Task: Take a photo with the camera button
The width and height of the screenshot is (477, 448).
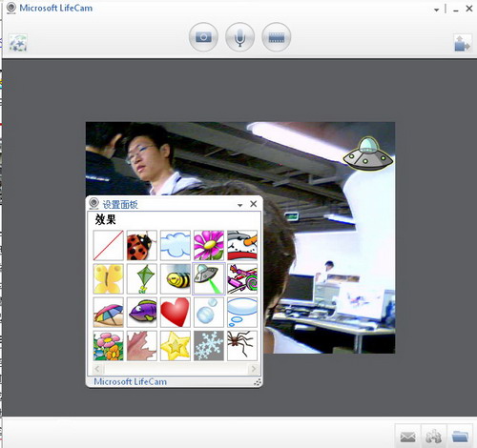Action: (x=203, y=37)
